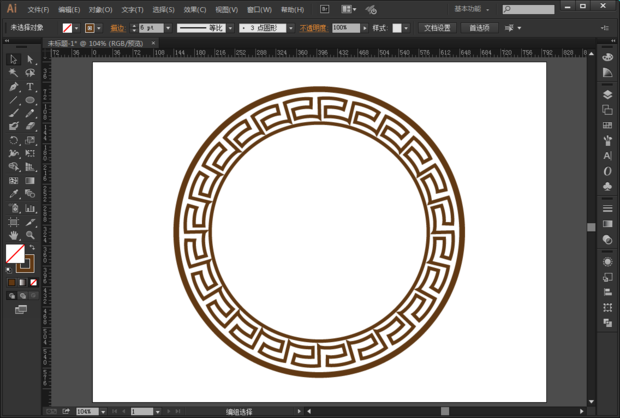Open the Character panel A icon
620x418 pixels.
point(608,156)
